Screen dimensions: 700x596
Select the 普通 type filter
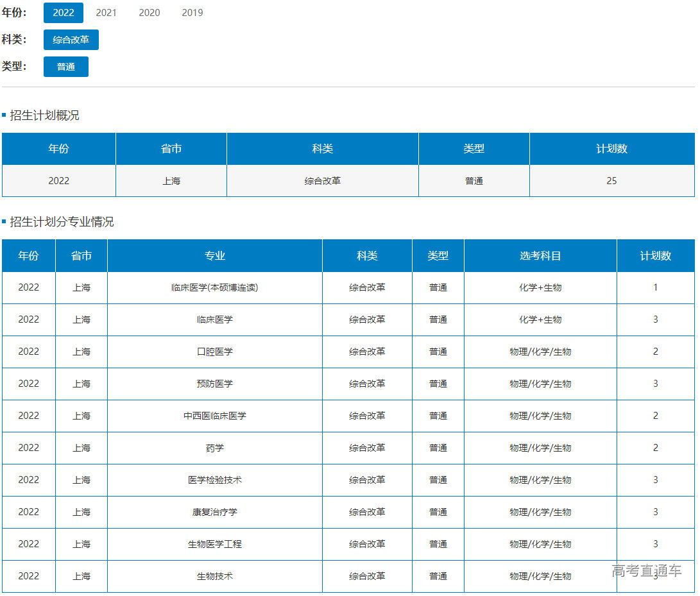click(x=66, y=67)
